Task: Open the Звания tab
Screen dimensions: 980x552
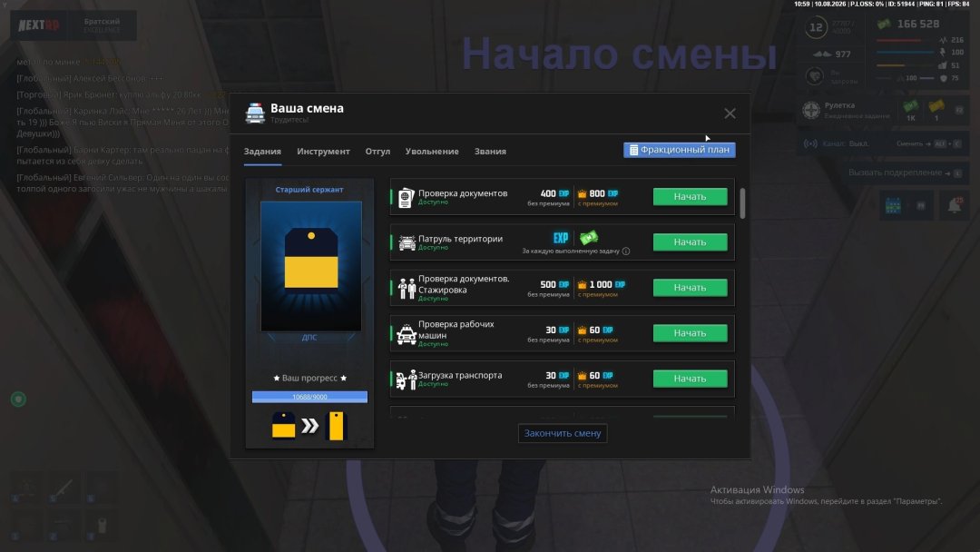Action: coord(490,152)
